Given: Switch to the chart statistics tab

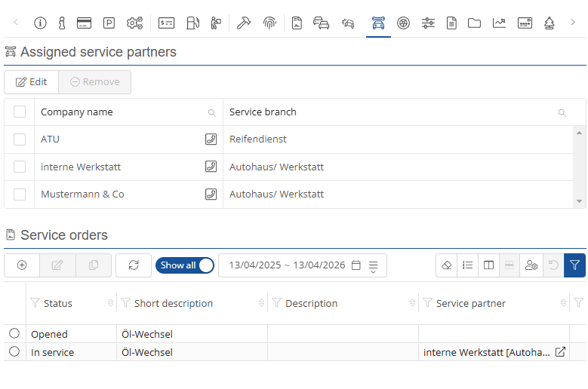Looking at the screenshot, I should pyautogui.click(x=499, y=23).
